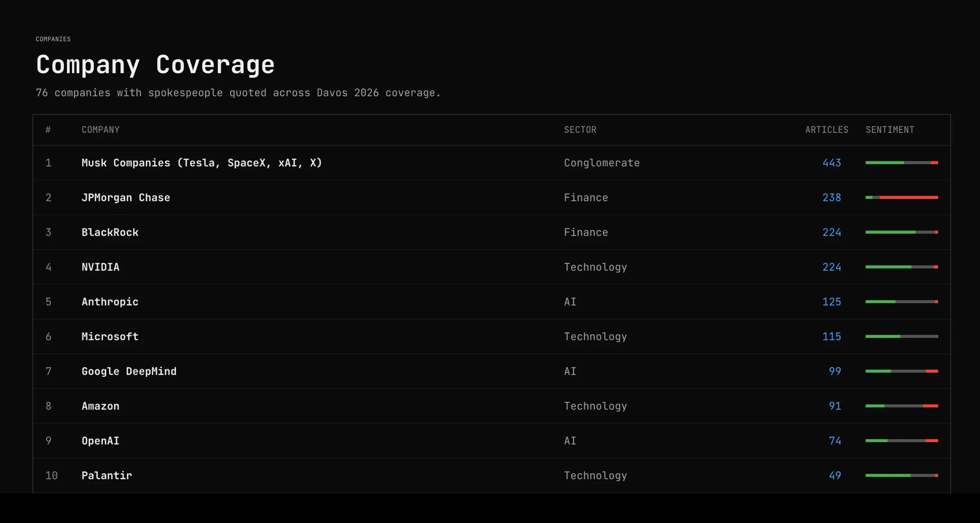Click the Google DeepMind sentiment bar
Viewport: 980px width, 523px height.
tap(902, 371)
